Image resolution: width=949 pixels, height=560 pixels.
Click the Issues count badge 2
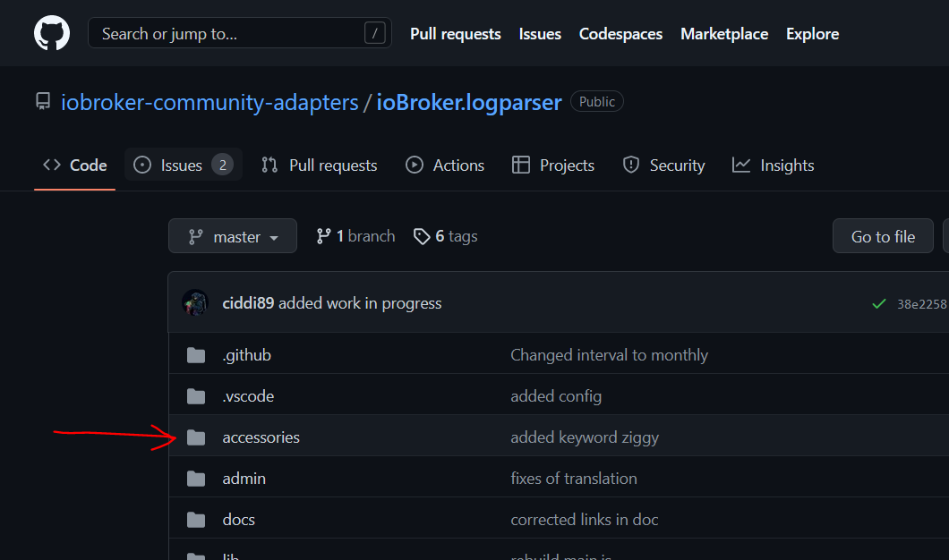pyautogui.click(x=222, y=165)
